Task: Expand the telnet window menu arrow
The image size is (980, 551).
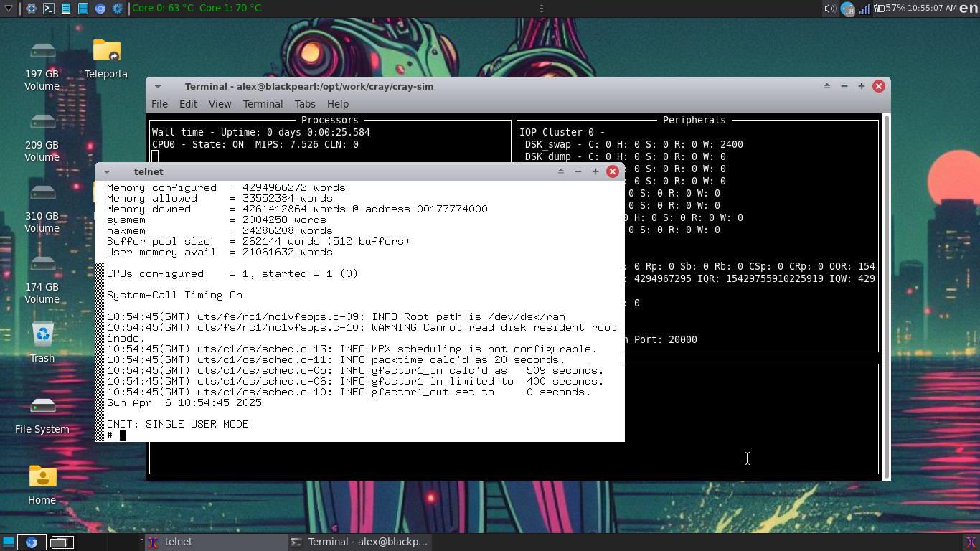Action: (x=107, y=172)
